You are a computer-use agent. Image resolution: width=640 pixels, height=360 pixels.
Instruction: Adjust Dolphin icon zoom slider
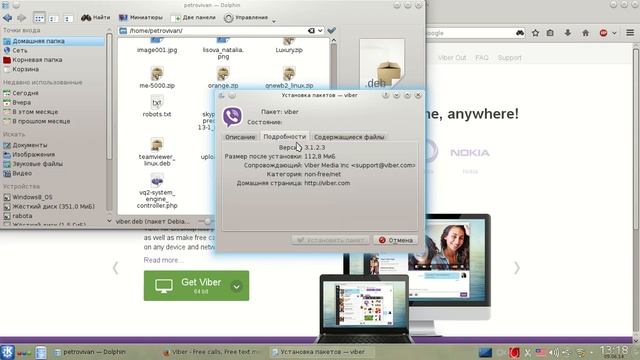(207, 221)
